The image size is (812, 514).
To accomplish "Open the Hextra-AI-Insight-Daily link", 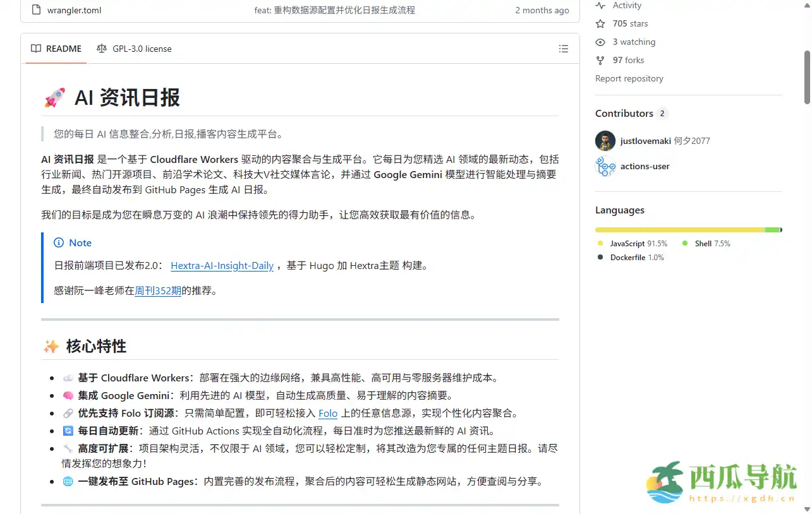I will click(x=222, y=266).
